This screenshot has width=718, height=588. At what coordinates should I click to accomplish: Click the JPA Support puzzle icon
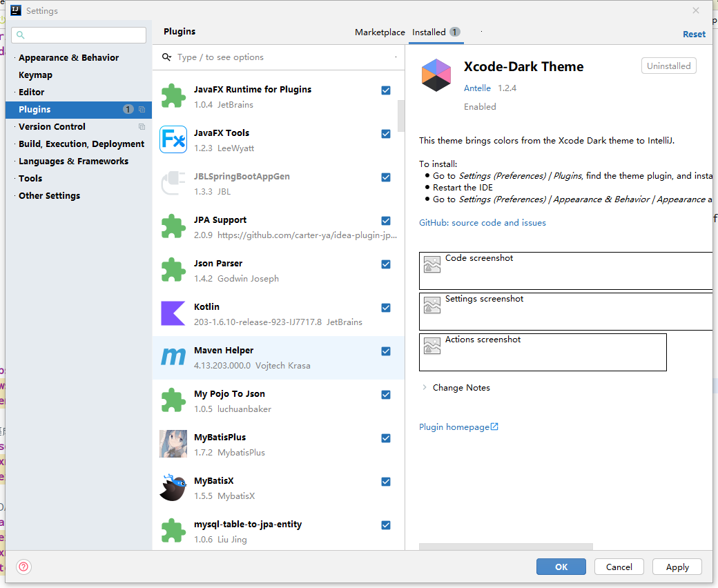173,226
